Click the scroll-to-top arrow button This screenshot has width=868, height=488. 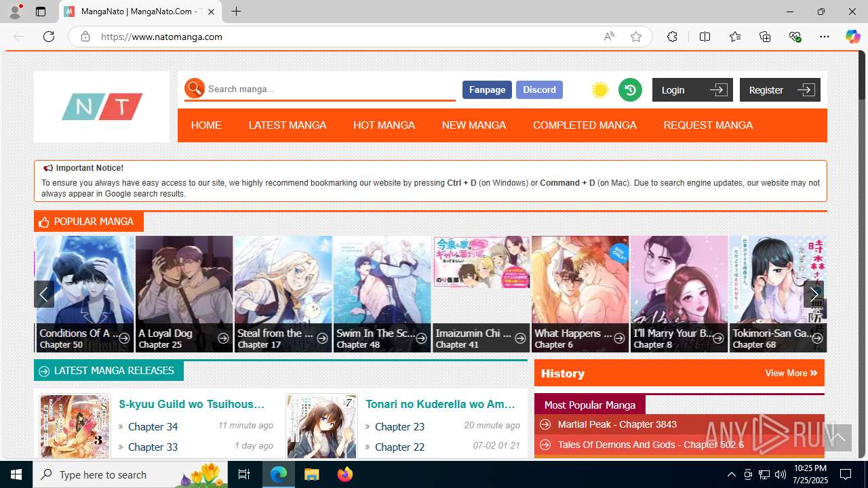pos(837,437)
